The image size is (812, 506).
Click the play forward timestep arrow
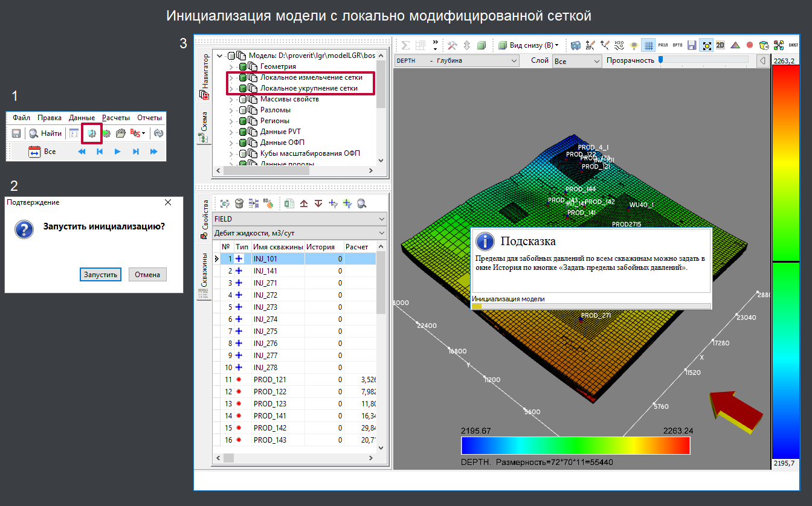(x=118, y=152)
